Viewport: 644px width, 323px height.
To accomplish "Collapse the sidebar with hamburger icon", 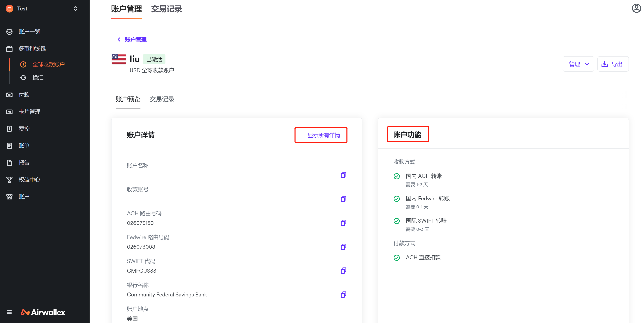I will pos(9,312).
